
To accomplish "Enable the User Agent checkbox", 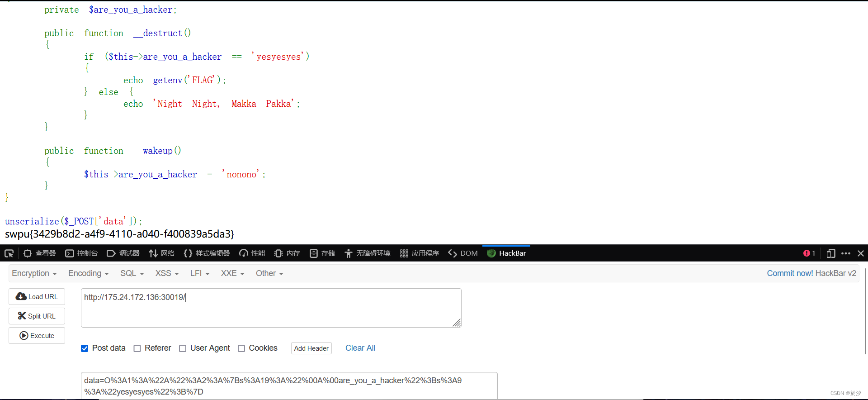I will coord(183,348).
